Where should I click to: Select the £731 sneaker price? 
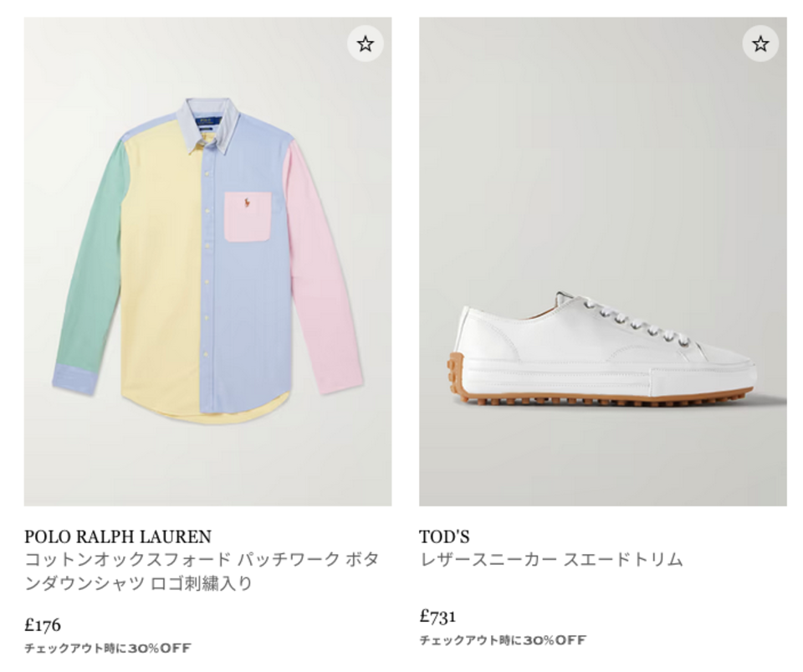pos(437,616)
